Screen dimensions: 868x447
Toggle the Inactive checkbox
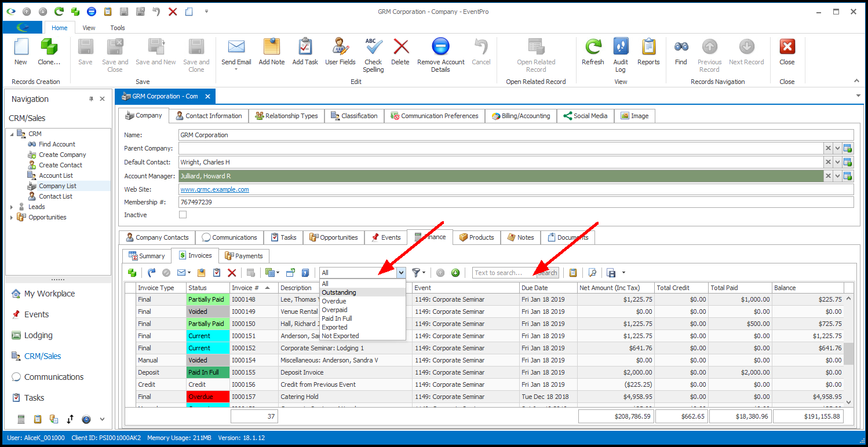183,214
